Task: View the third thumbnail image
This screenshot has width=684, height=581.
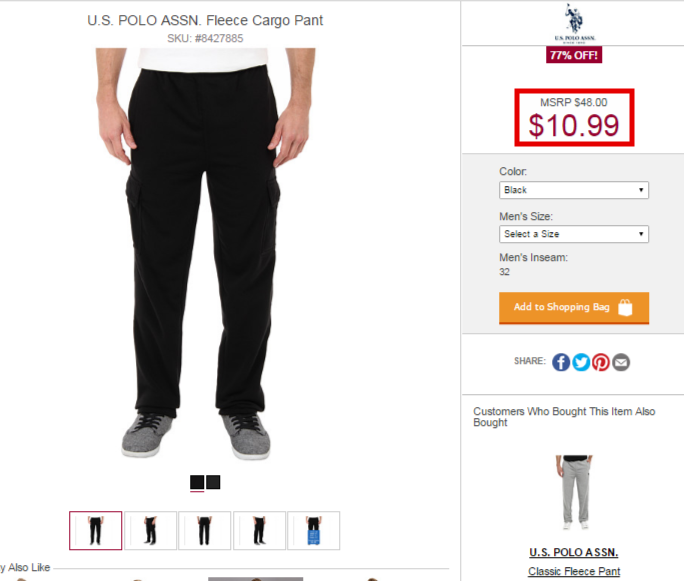Action: point(205,530)
